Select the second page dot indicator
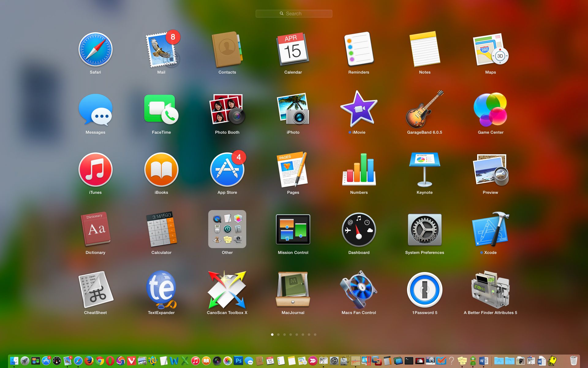This screenshot has width=588, height=368. click(x=279, y=335)
